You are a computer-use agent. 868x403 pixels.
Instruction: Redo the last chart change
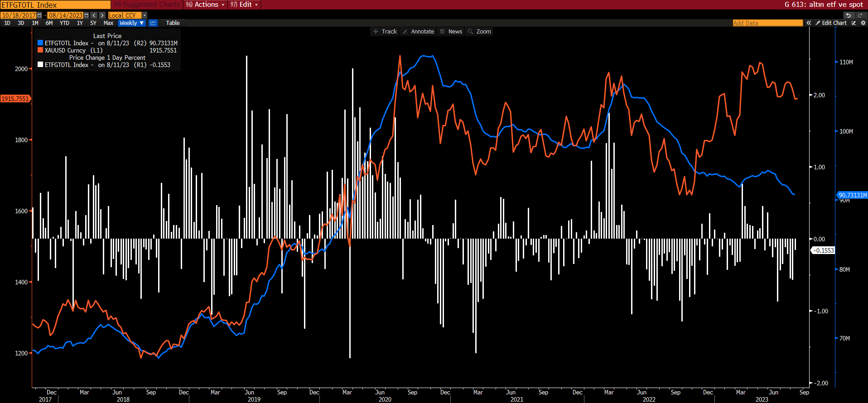(x=860, y=15)
